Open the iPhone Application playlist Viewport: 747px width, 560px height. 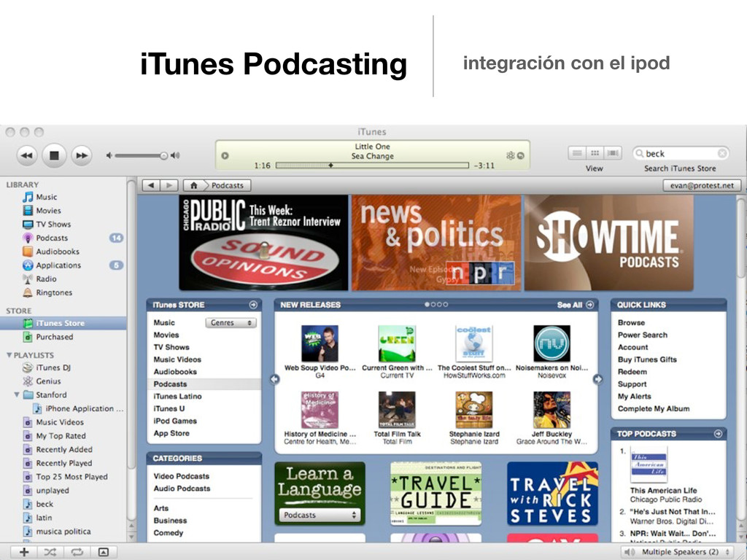tap(84, 408)
